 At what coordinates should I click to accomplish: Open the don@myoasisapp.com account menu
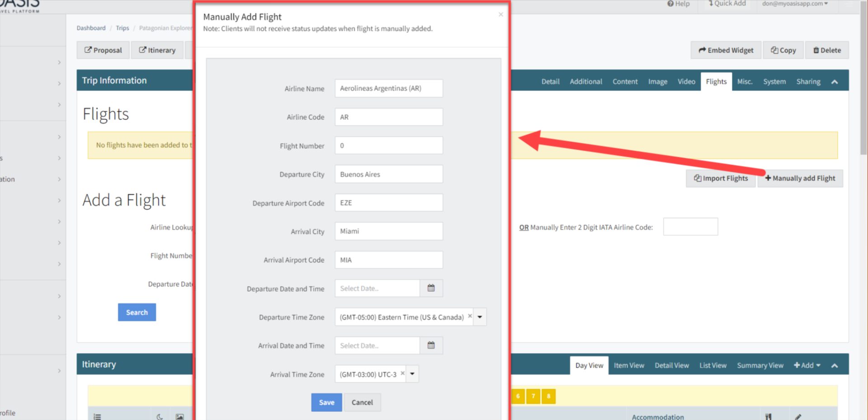coord(795,4)
